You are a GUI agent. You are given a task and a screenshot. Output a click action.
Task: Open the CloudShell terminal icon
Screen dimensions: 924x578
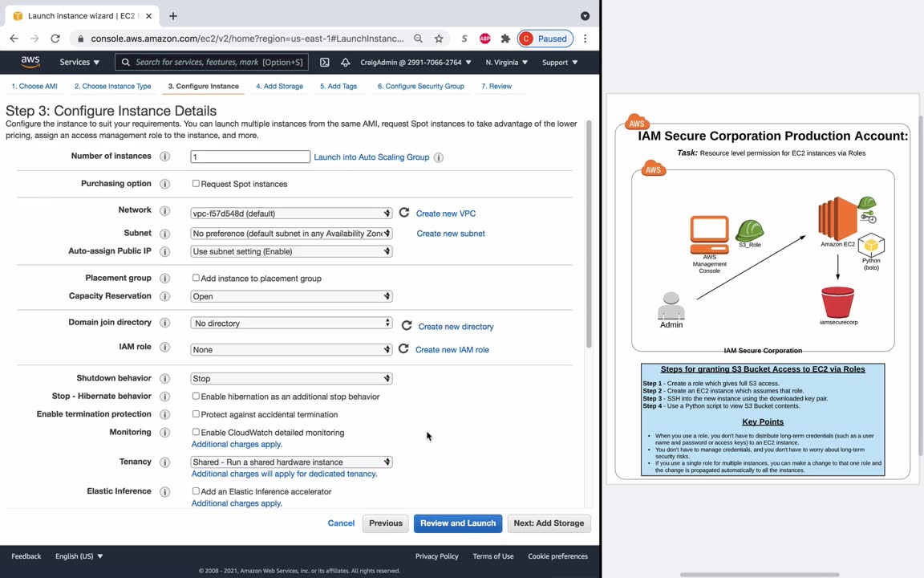pyautogui.click(x=324, y=62)
